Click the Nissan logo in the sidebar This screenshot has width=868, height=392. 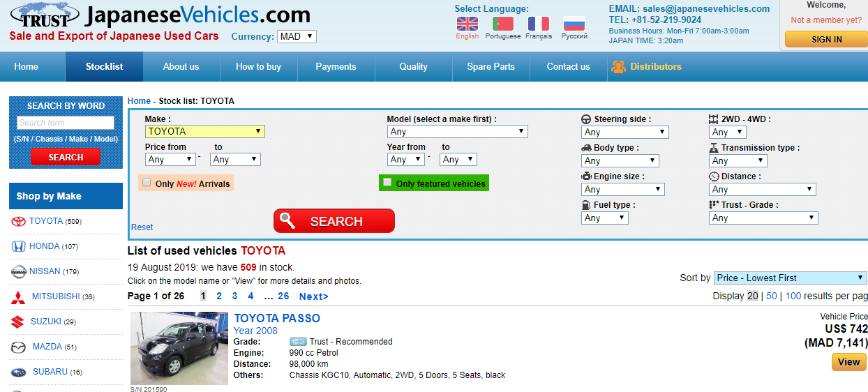click(18, 271)
